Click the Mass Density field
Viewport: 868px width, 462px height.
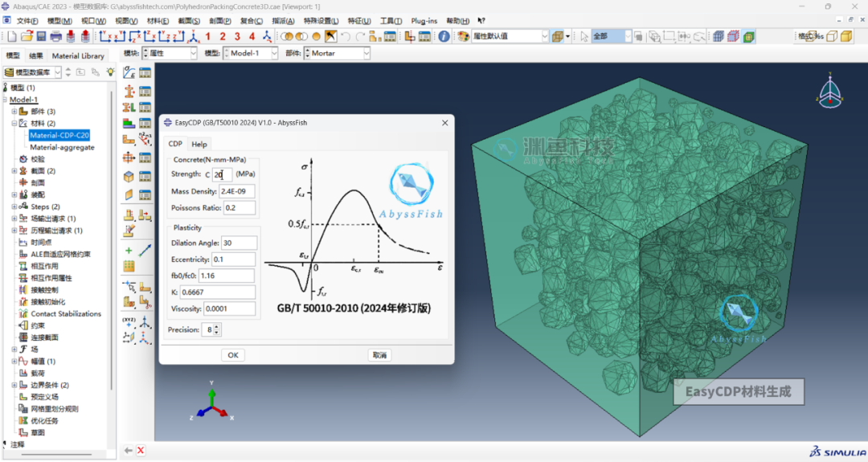click(237, 191)
